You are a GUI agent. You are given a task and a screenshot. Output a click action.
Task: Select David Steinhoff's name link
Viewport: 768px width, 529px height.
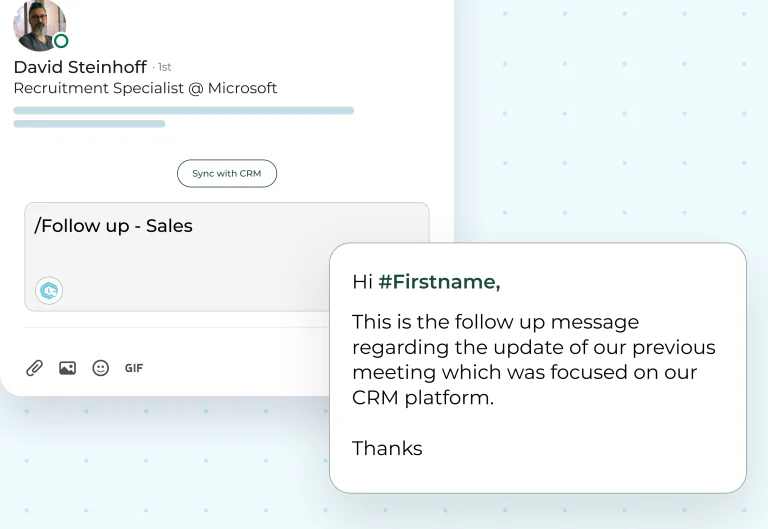pyautogui.click(x=80, y=67)
